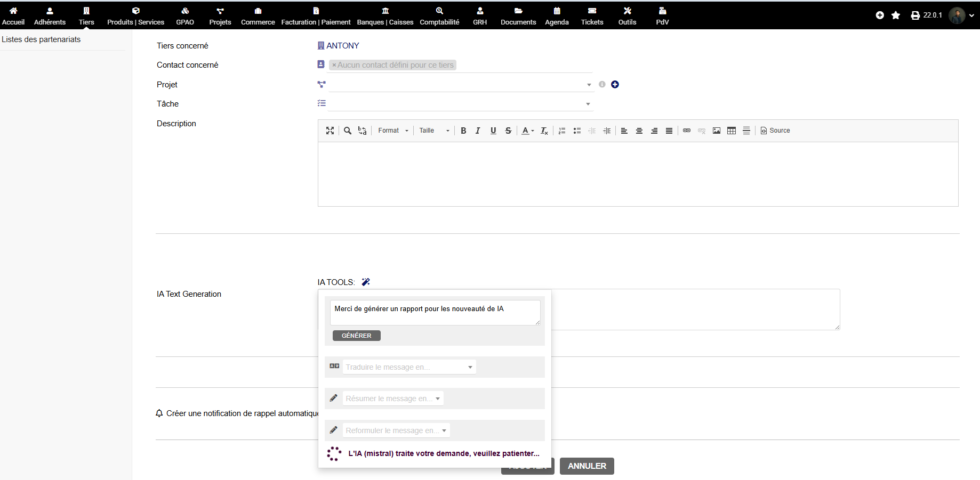Open the PdV menu
Image resolution: width=980 pixels, height=480 pixels.
coord(662,16)
